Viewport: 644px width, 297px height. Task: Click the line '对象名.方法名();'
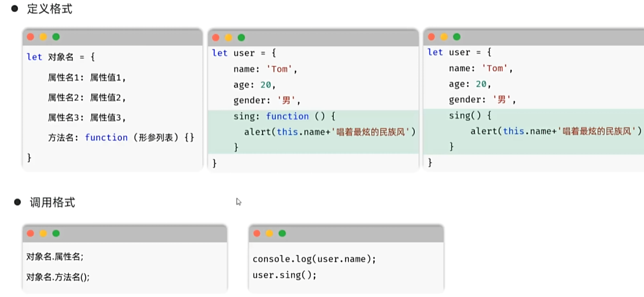coord(58,277)
